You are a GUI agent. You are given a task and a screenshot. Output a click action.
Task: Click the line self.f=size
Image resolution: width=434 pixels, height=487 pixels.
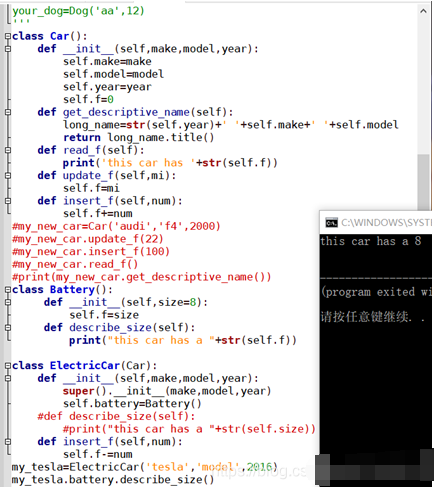[104, 315]
